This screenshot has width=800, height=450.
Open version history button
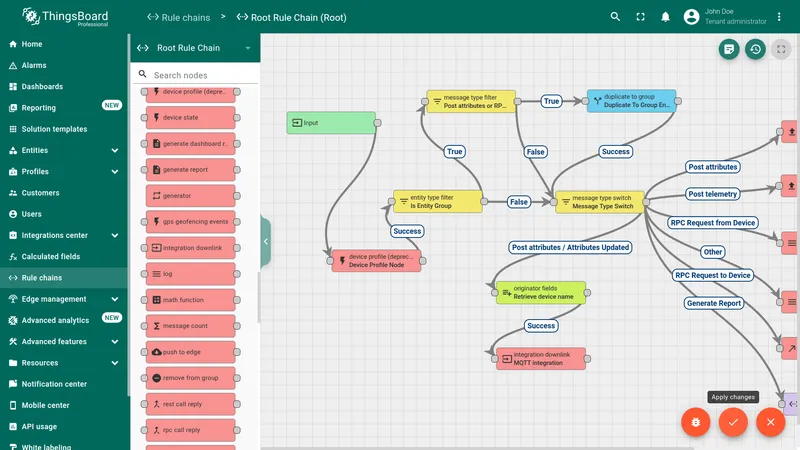pyautogui.click(x=755, y=49)
